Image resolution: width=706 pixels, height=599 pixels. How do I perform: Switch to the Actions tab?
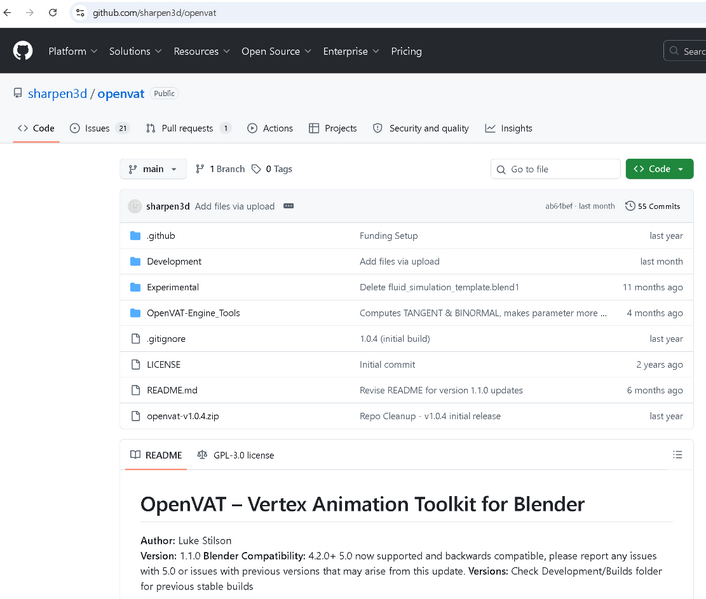point(270,128)
